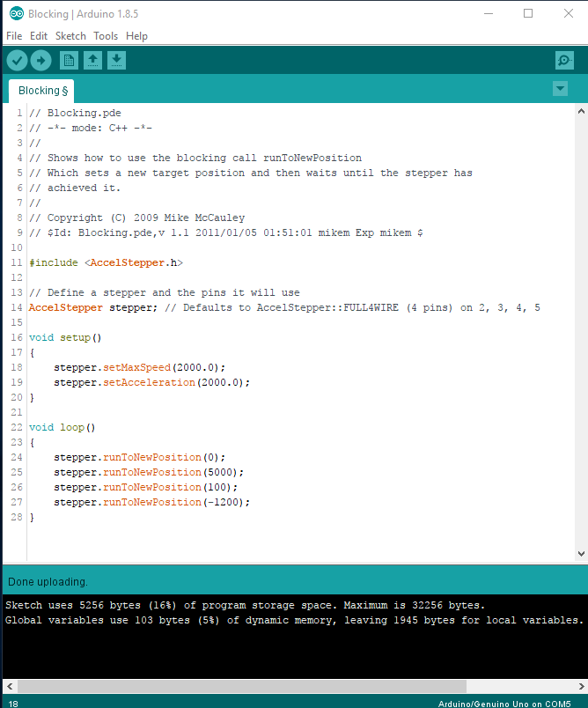The image size is (588, 708).
Task: Click the '$Id: Blocking.pde,v 1.1' comment line
Action: pos(225,233)
